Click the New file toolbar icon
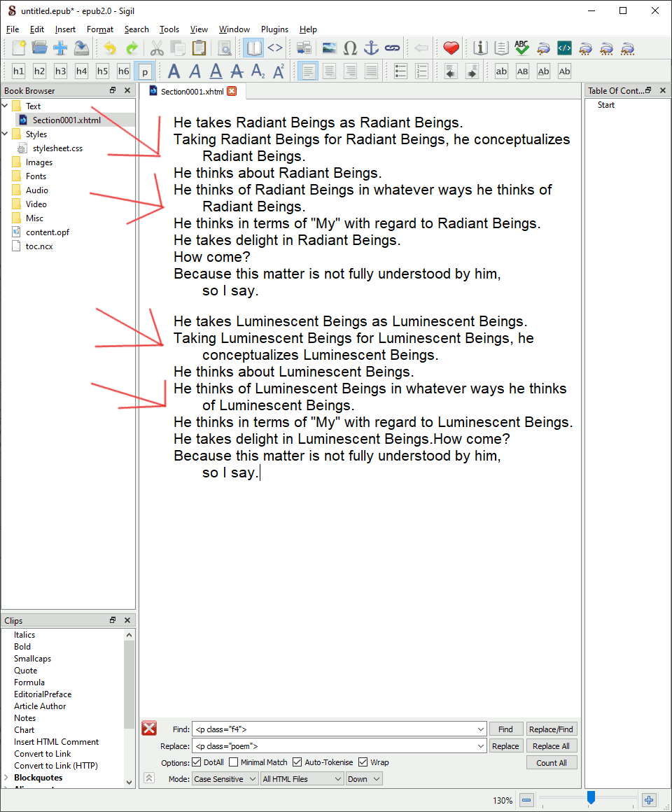This screenshot has width=672, height=812. 19,48
